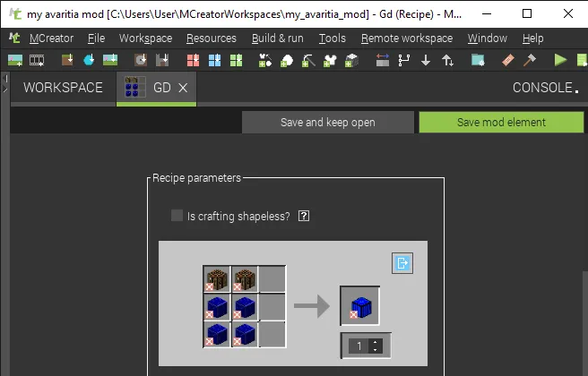The image size is (588, 376).
Task: Open the Build & run menu
Action: (278, 38)
